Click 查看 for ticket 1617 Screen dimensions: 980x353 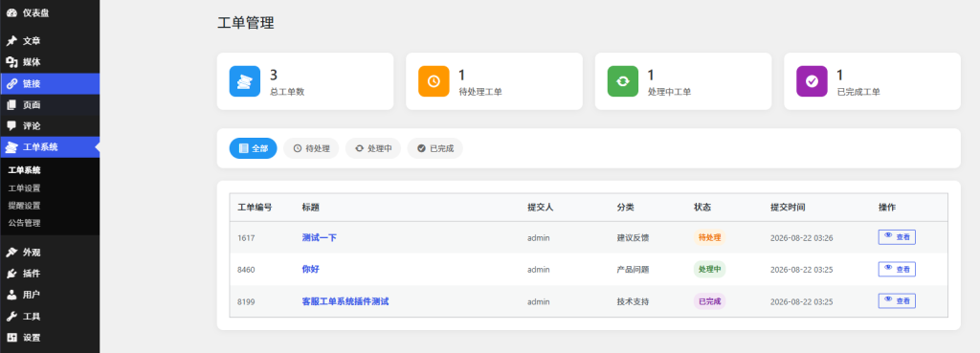pyautogui.click(x=897, y=237)
